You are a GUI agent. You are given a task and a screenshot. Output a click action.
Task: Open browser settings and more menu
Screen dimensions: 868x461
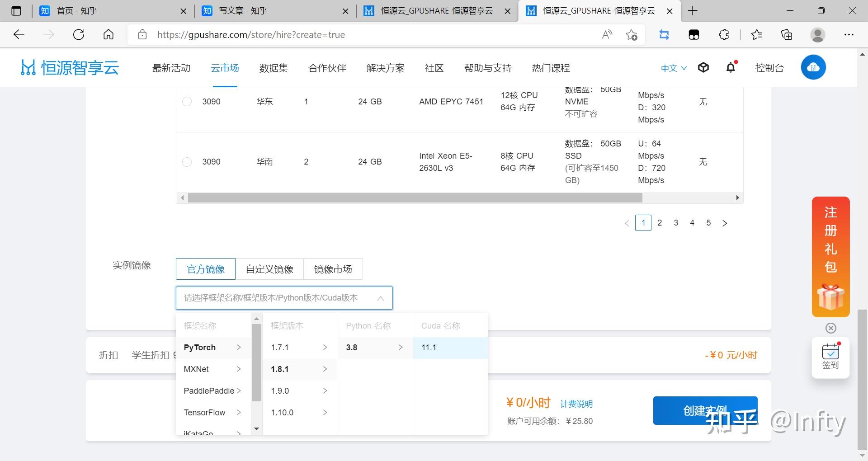(x=849, y=35)
